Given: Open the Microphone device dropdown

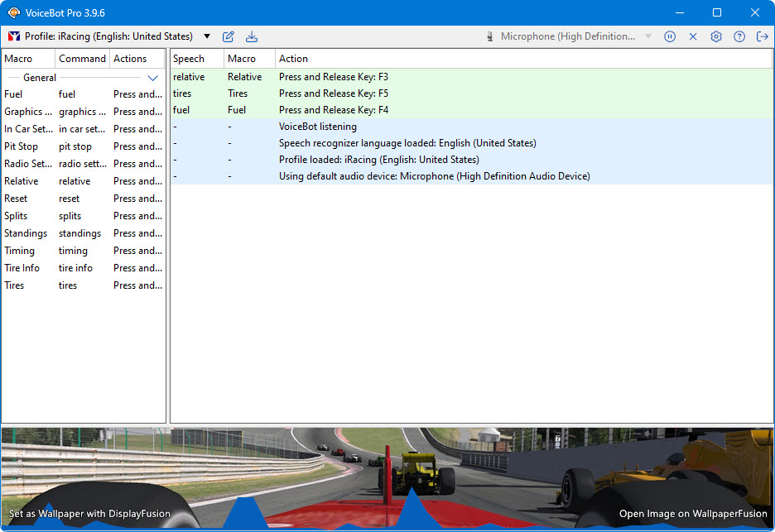Looking at the screenshot, I should pos(647,36).
